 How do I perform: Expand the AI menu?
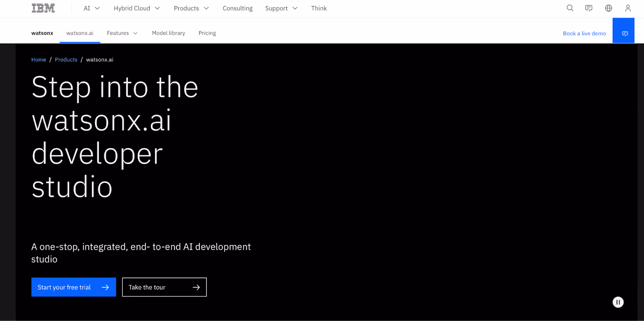pyautogui.click(x=92, y=8)
